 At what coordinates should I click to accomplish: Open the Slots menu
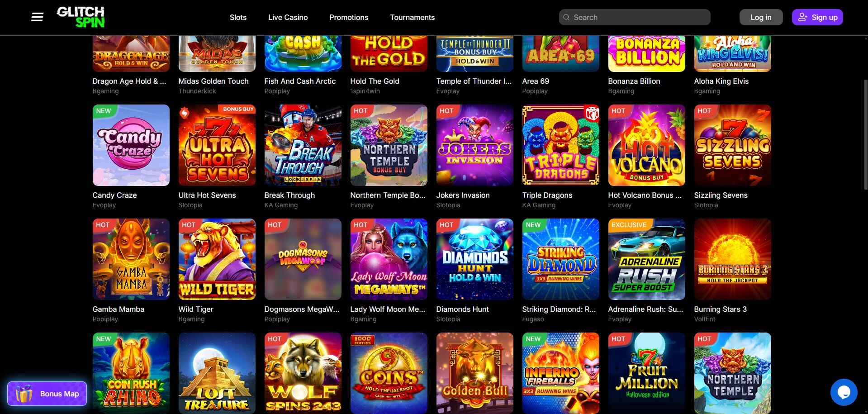pos(238,17)
